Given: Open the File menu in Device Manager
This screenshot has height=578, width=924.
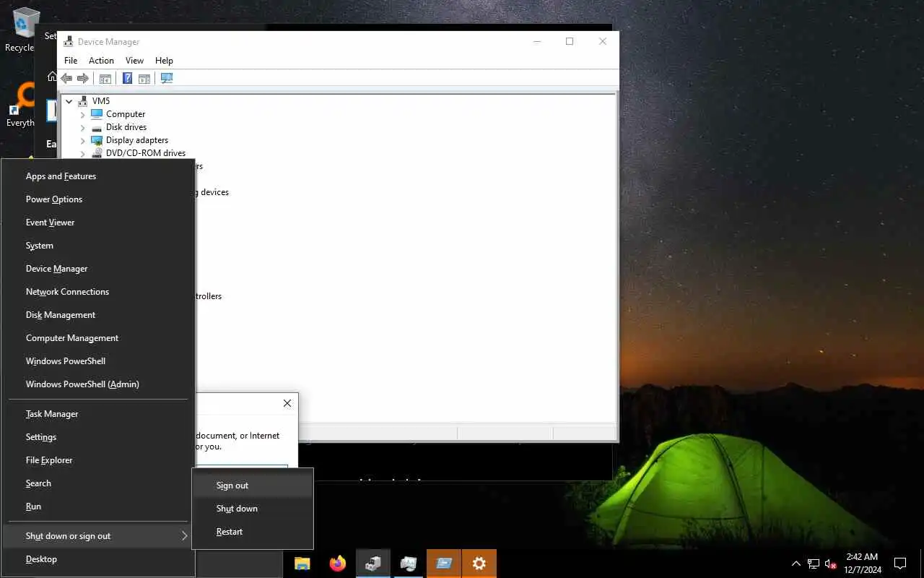Looking at the screenshot, I should [x=71, y=61].
